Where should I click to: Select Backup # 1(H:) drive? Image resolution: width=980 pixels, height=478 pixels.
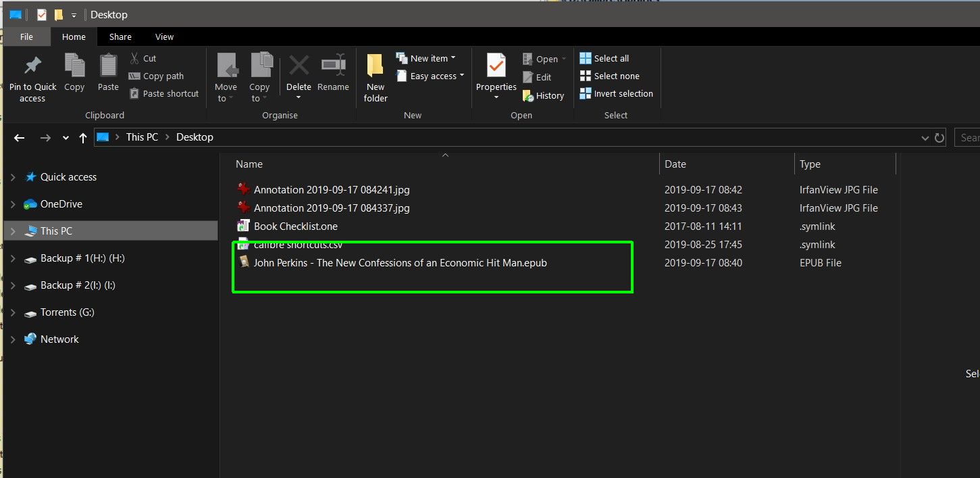tap(82, 258)
